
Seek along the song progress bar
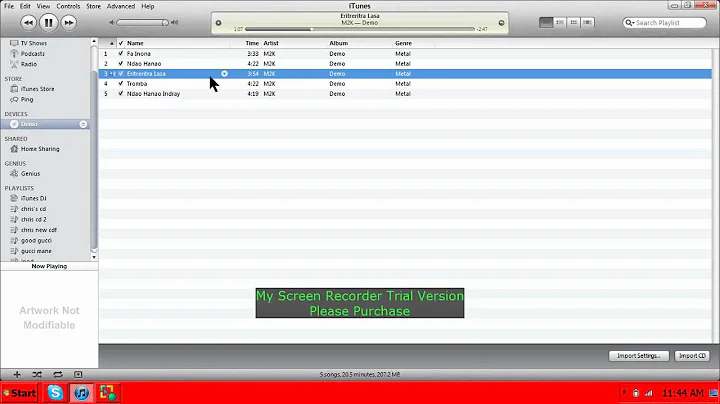tap(360, 29)
